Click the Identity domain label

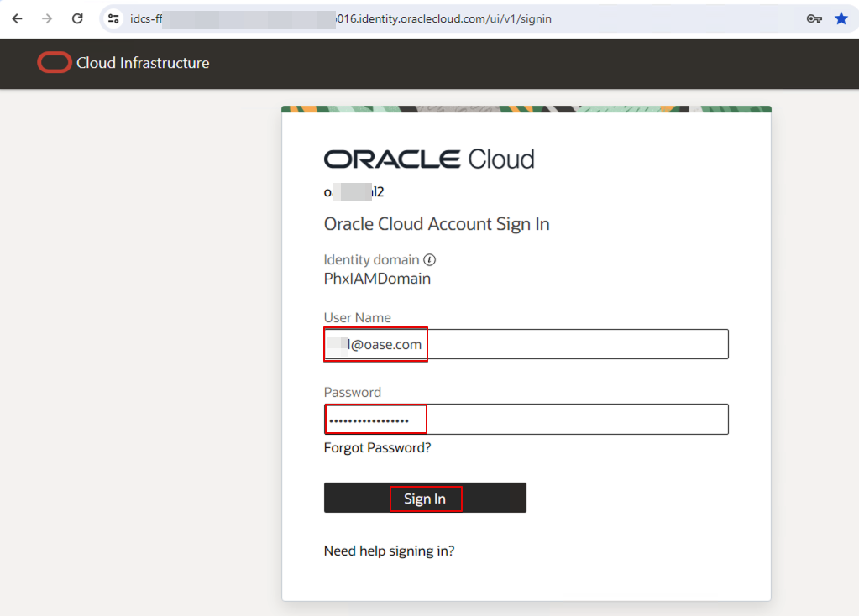(371, 259)
